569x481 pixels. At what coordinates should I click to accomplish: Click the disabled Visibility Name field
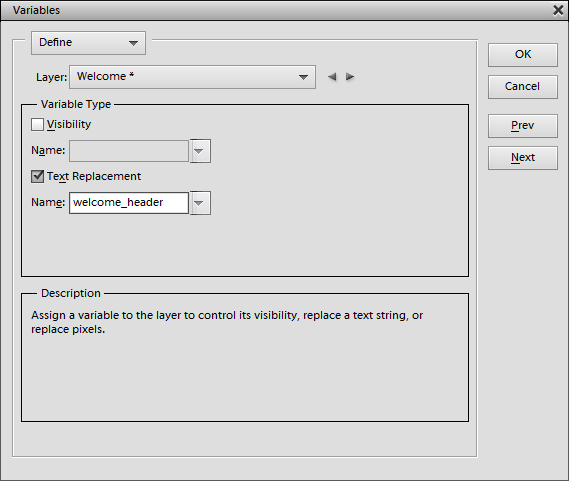click(x=129, y=151)
